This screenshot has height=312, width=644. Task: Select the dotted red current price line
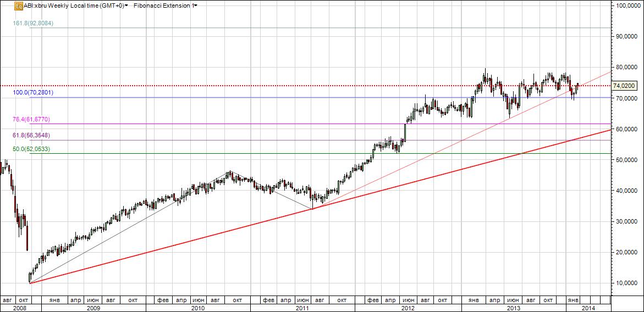[306, 86]
